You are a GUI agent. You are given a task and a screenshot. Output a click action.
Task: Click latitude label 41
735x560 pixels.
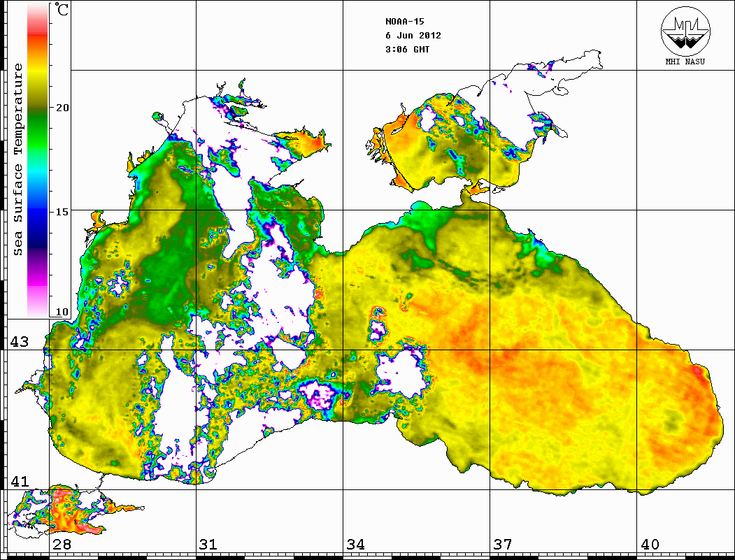(19, 481)
